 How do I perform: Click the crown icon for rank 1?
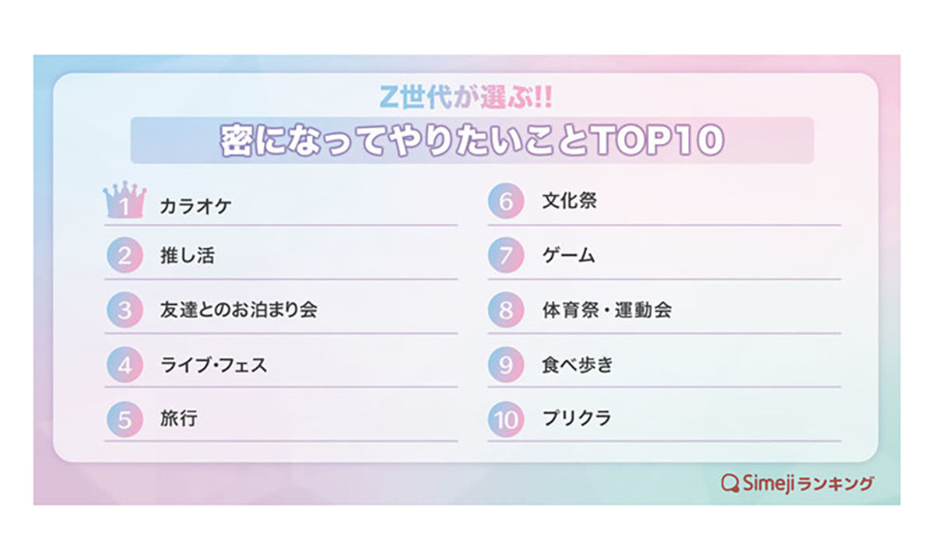click(125, 201)
